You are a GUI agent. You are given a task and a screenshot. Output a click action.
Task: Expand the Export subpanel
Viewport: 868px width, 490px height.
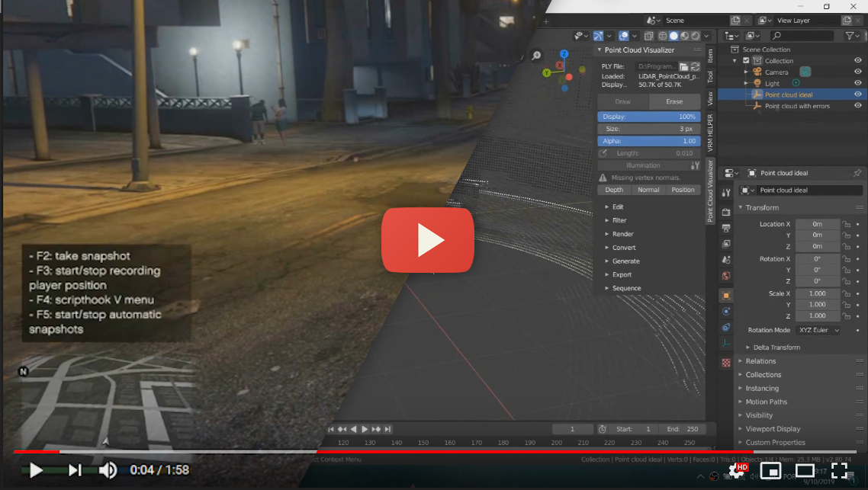(x=618, y=275)
